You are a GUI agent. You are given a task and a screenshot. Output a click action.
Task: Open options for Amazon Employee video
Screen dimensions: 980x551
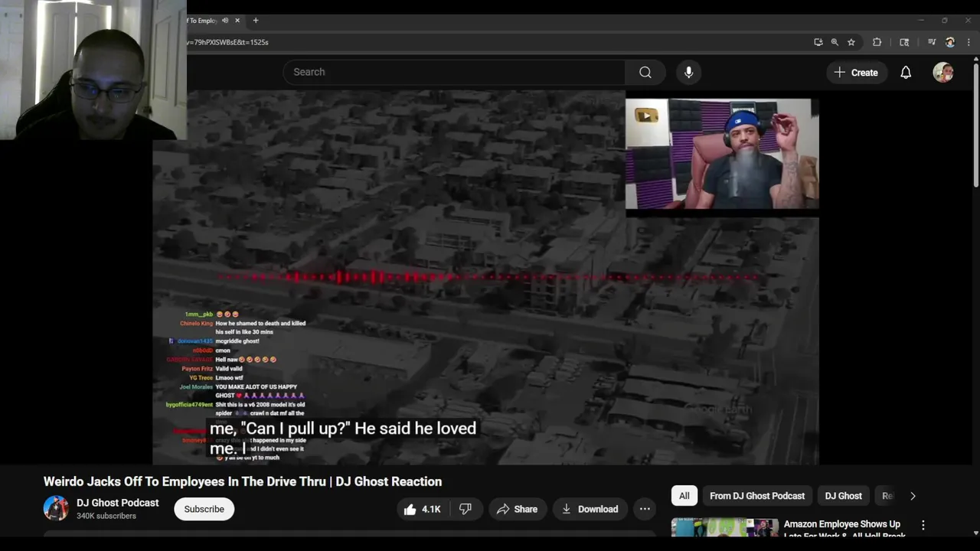coord(923,525)
